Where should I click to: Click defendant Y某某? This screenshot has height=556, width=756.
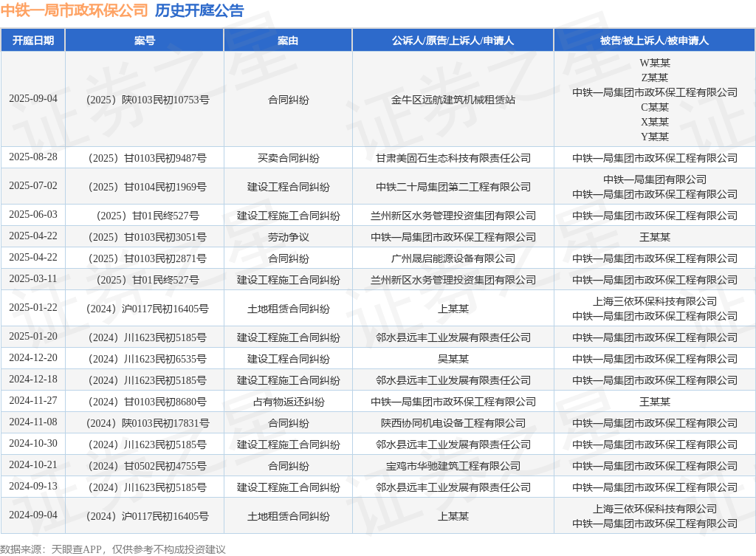655,137
